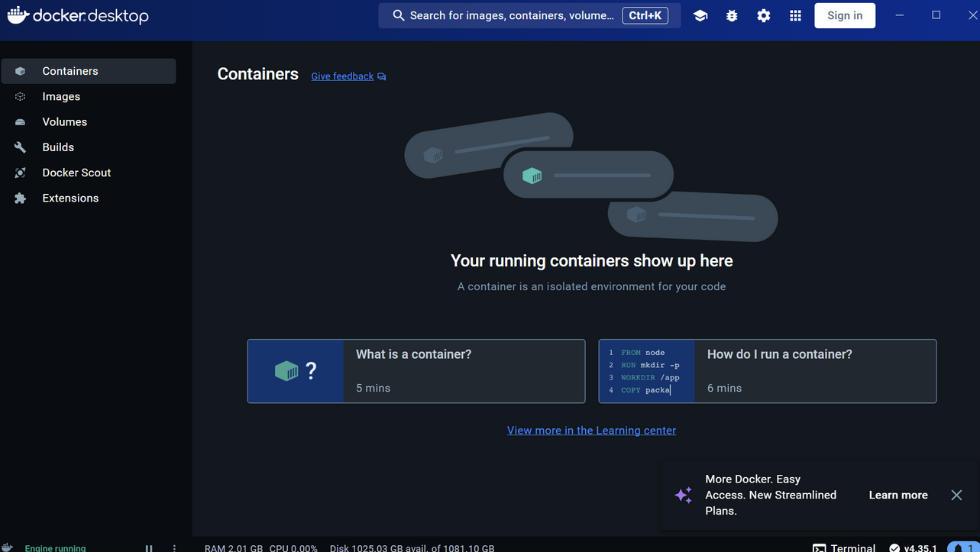This screenshot has height=552, width=980.
Task: Click the v4.35.1 version indicator
Action: click(913, 548)
